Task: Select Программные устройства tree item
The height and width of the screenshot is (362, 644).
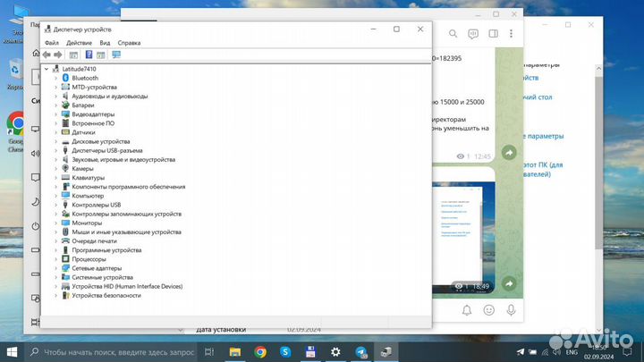Action: 106,250
